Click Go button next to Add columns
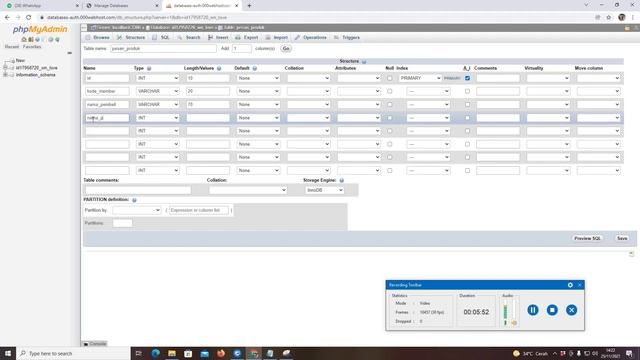This screenshot has width=640, height=360. point(286,49)
